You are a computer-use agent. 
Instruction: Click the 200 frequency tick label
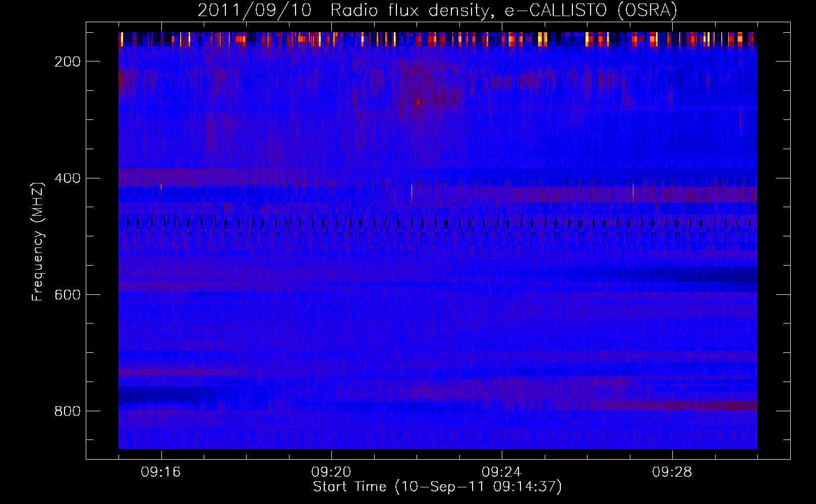[68, 61]
